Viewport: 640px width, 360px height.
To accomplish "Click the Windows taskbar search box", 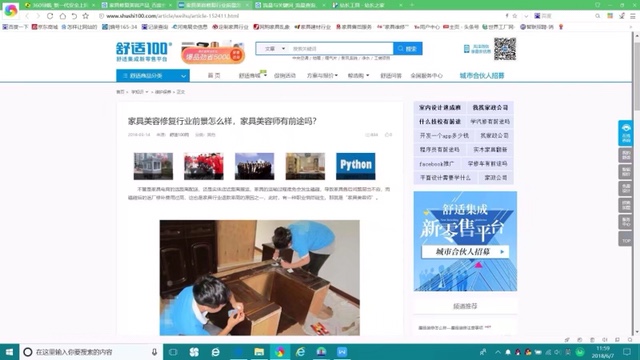I will coord(90,352).
